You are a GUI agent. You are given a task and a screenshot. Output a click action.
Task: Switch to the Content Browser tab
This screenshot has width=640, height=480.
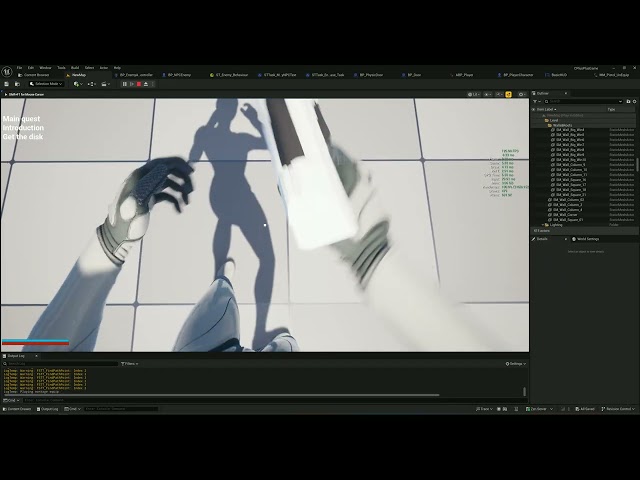[x=36, y=75]
